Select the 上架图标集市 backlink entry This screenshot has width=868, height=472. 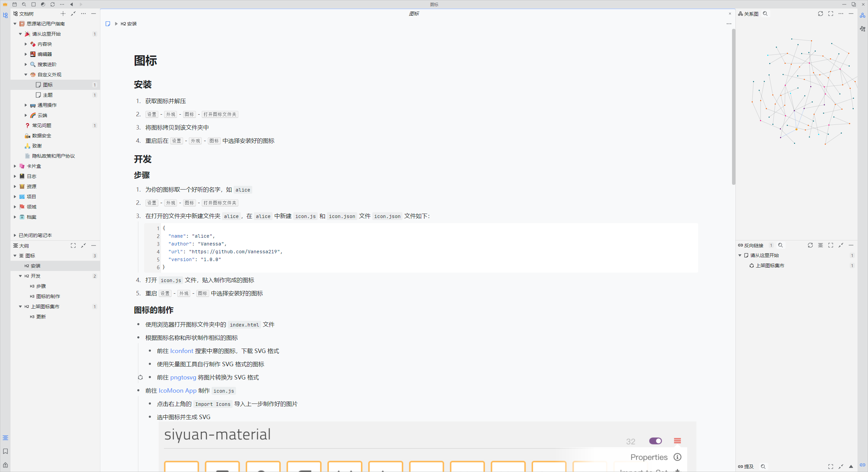[x=797, y=265]
